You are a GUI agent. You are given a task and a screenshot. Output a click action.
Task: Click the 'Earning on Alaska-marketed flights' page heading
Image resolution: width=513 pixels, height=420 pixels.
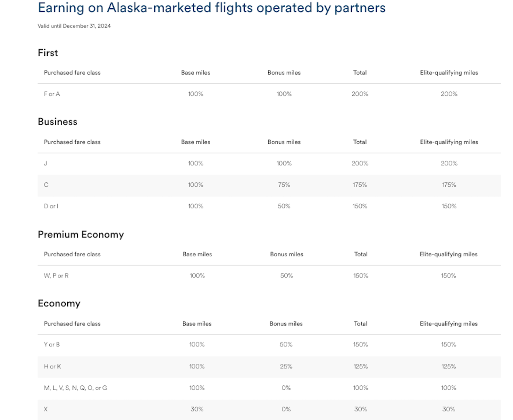pos(211,8)
